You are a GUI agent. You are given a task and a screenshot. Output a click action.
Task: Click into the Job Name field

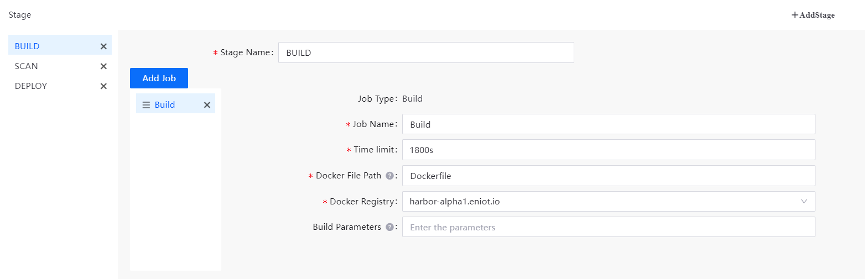(x=609, y=124)
